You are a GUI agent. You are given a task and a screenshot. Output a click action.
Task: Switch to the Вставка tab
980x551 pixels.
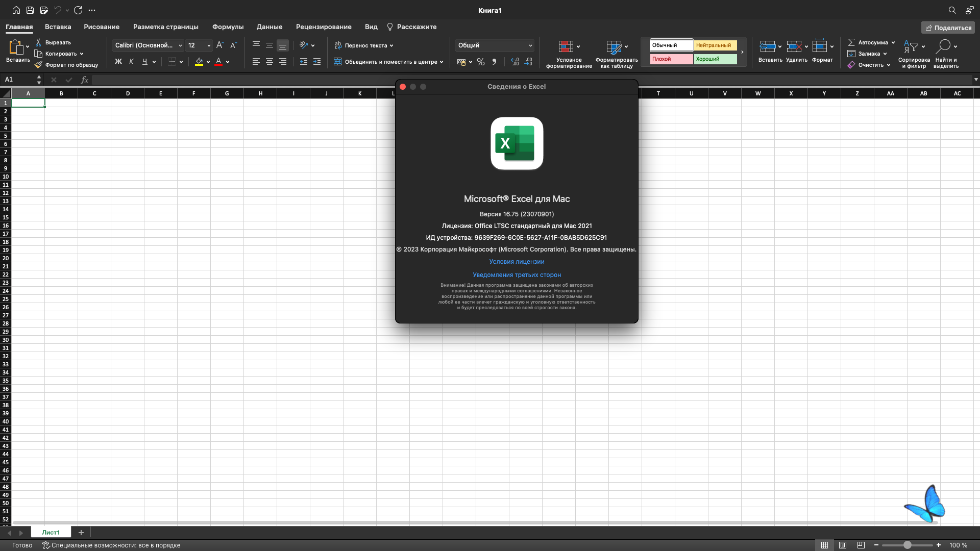pyautogui.click(x=58, y=27)
